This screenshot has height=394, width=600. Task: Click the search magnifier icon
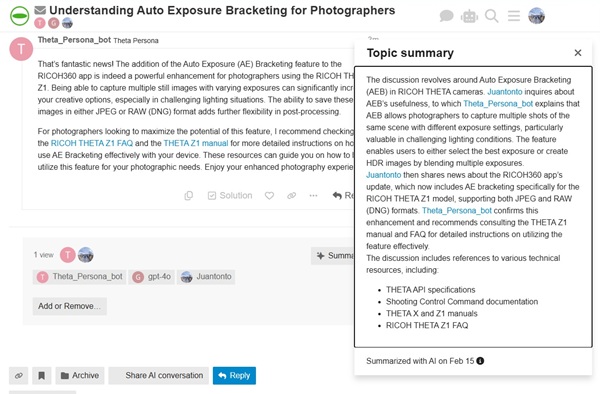click(x=491, y=16)
